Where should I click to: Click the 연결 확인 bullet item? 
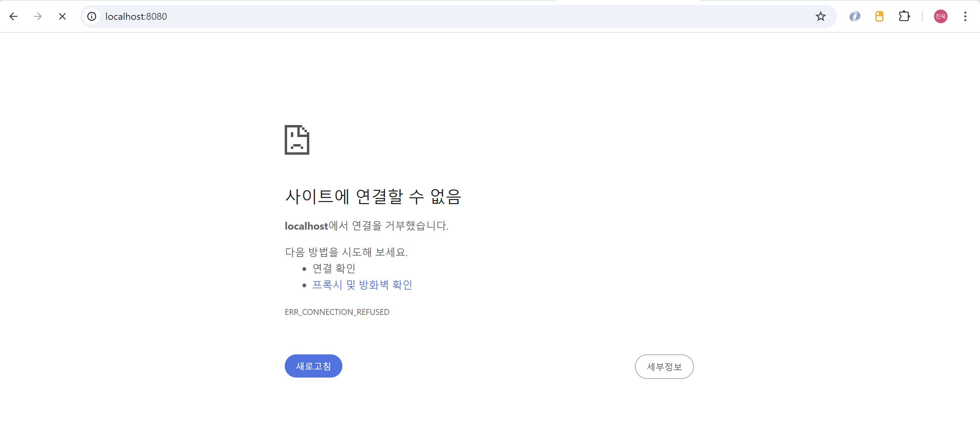click(x=333, y=269)
